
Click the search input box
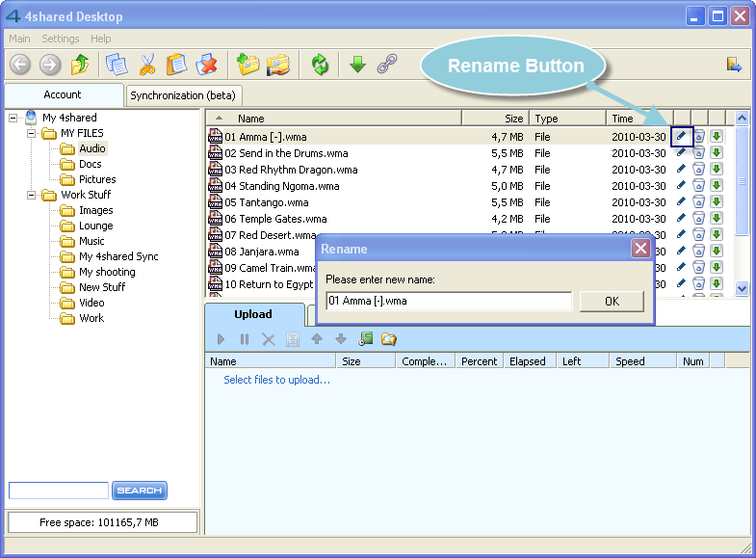click(x=59, y=491)
